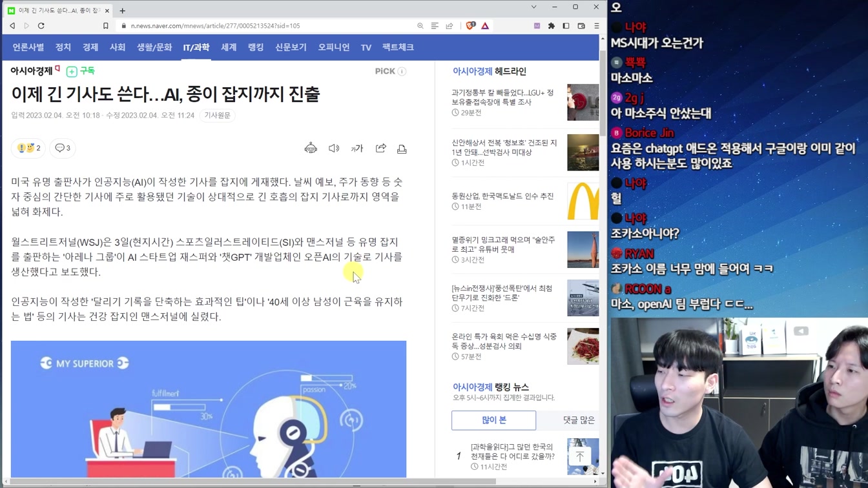868x488 pixels.
Task: Select the IT/과학 category tab
Action: pyautogui.click(x=196, y=47)
